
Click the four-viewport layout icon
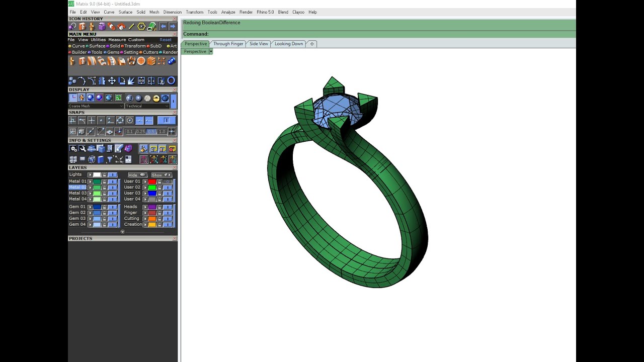click(73, 159)
